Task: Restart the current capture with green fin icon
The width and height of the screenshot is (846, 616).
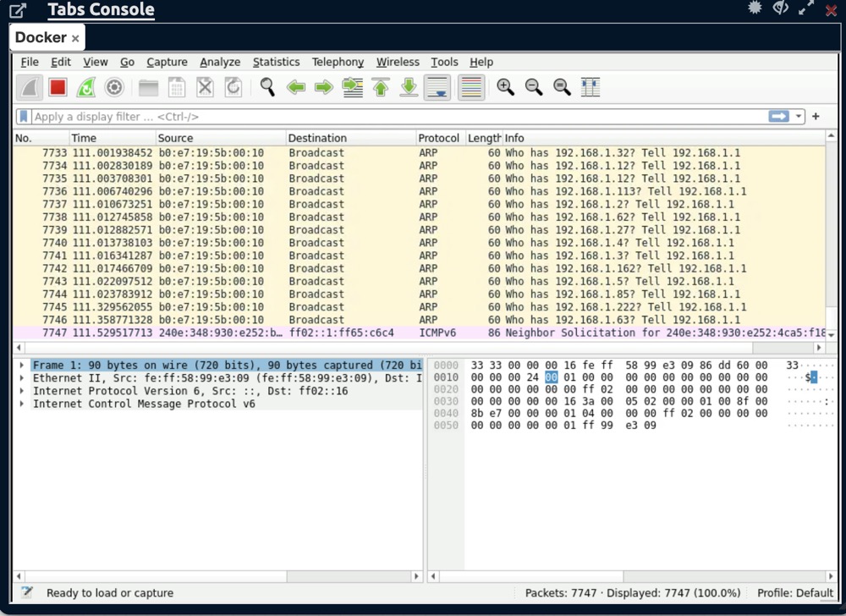Action: pyautogui.click(x=85, y=87)
